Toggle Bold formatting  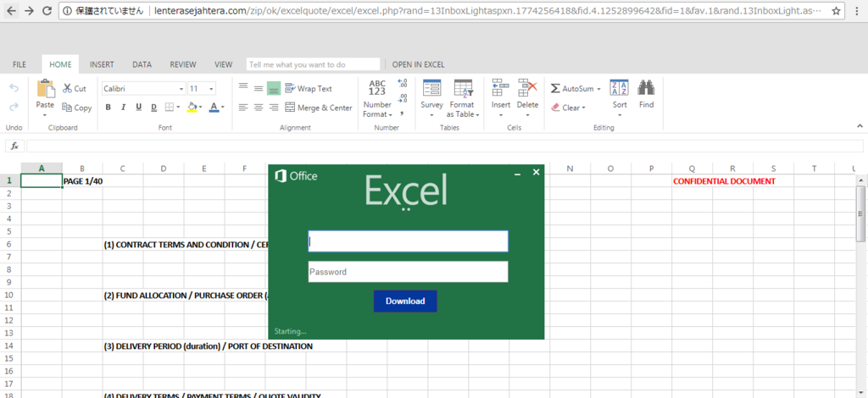click(x=108, y=108)
